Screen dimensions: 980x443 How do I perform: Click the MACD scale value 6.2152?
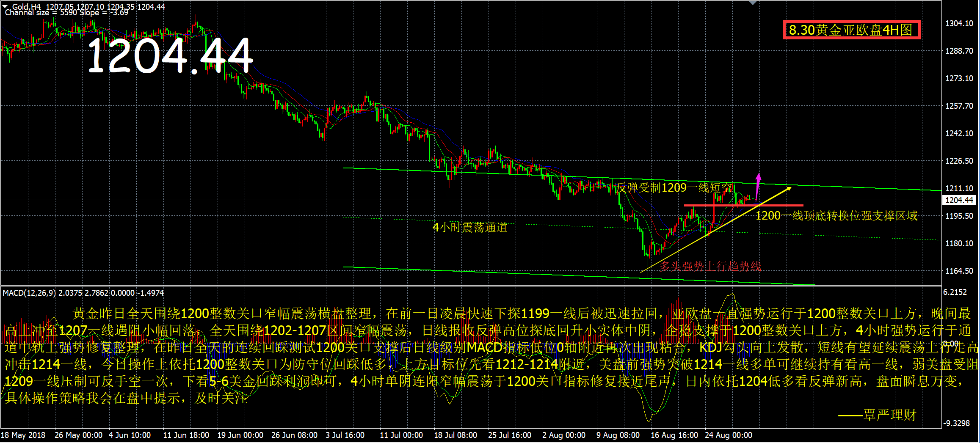pos(955,292)
